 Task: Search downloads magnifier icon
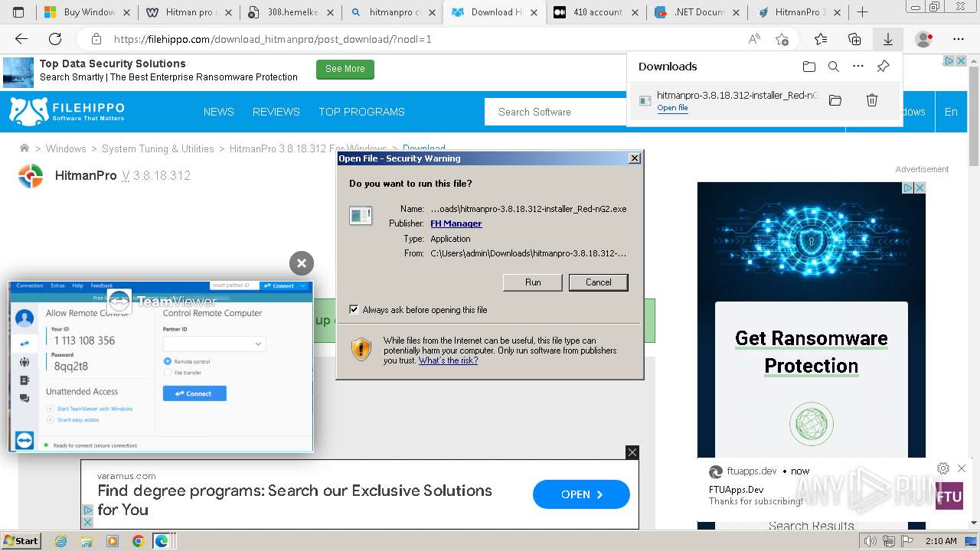[x=834, y=67]
